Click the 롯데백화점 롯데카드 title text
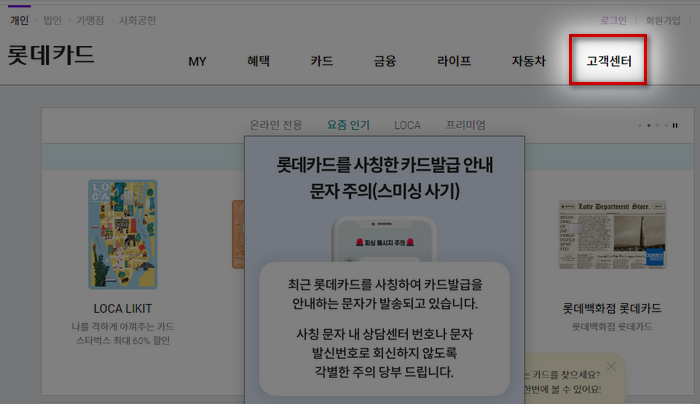 [612, 308]
